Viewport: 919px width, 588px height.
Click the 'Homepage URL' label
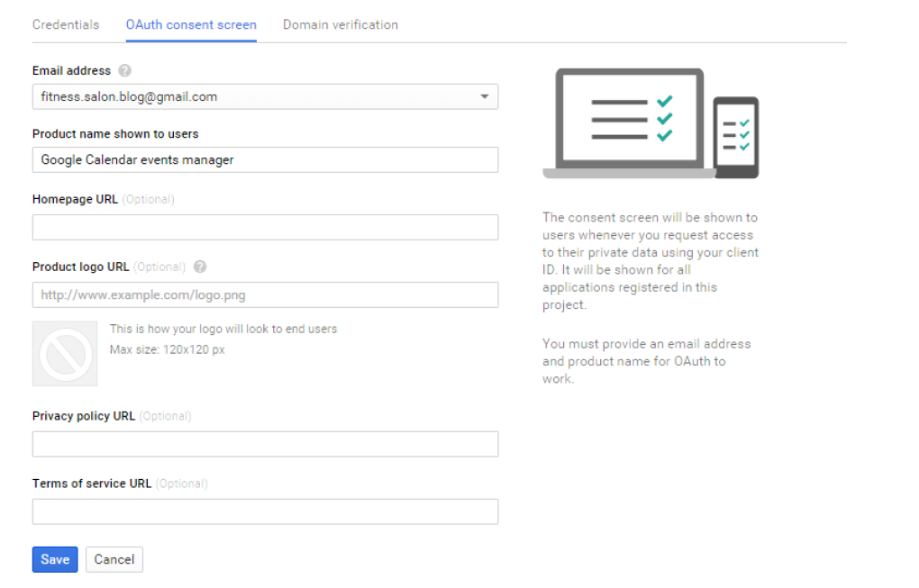tap(75, 200)
